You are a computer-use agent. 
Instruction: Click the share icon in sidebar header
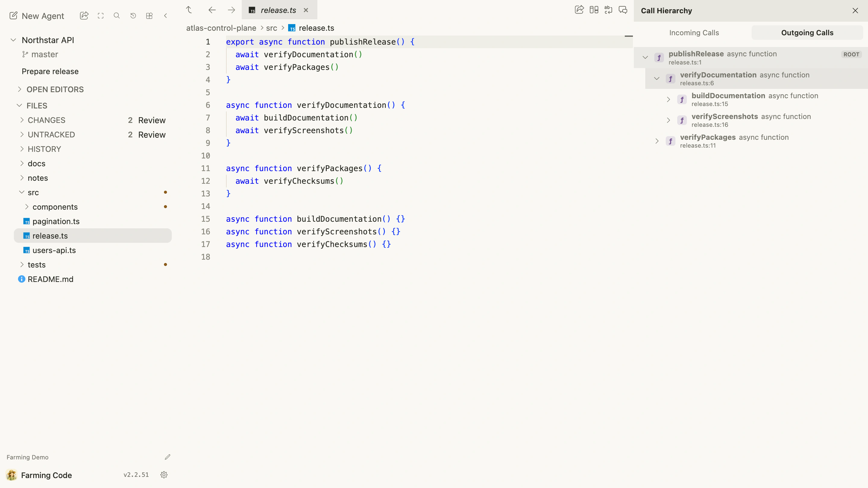click(x=84, y=15)
